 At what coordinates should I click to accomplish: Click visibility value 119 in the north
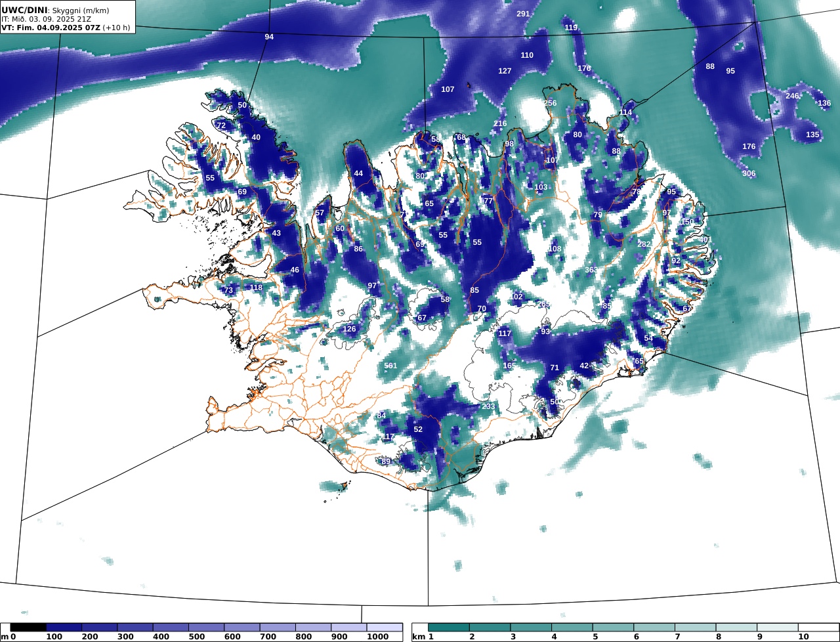pyautogui.click(x=571, y=28)
